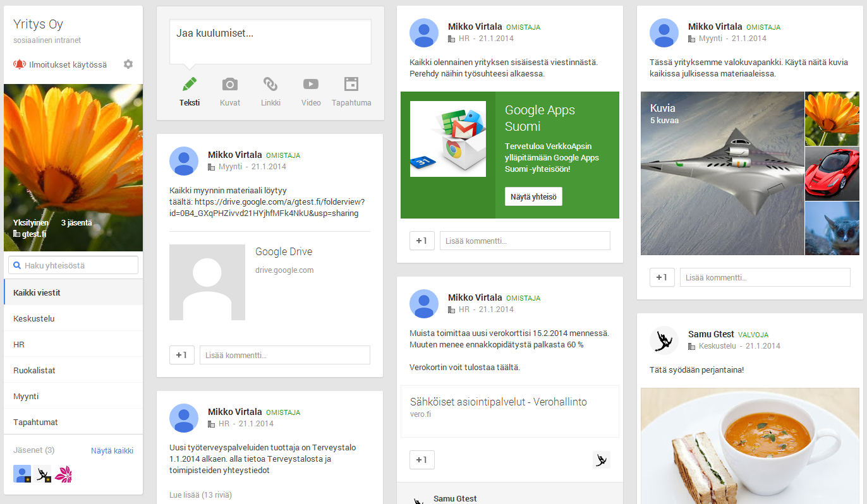Choose the Kuvat camera icon
The height and width of the screenshot is (504, 867).
pos(230,84)
